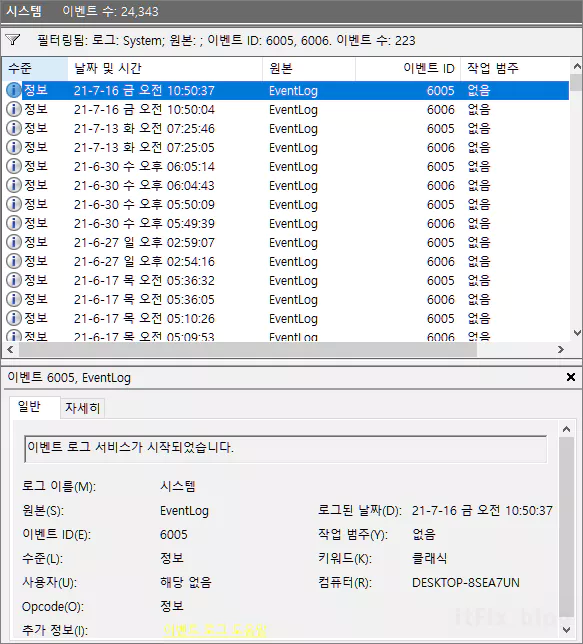Select date 21-7-13 화 오전 07:25:46
The image size is (583, 644).
[144, 129]
